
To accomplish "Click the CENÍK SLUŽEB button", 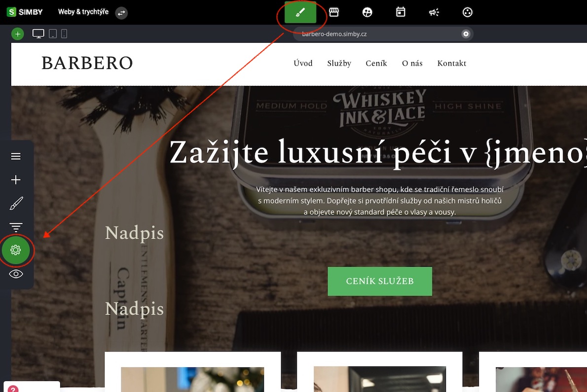I will (380, 281).
